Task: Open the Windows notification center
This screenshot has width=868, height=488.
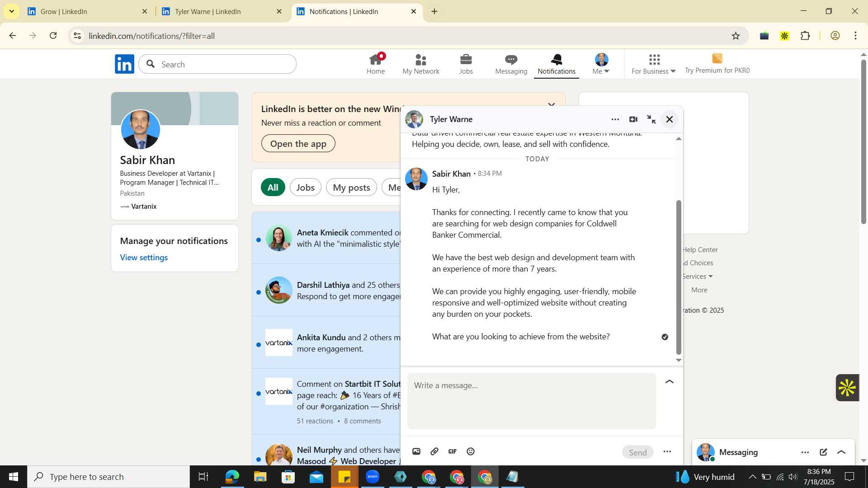Action: click(849, 477)
